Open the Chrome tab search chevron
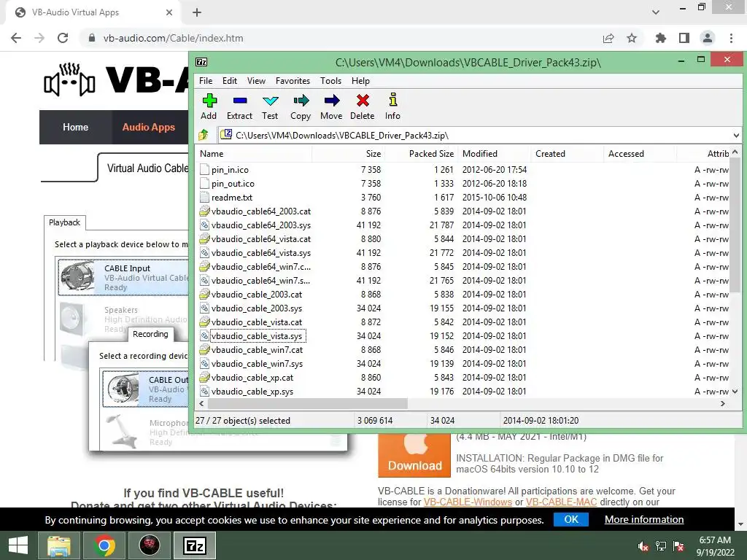This screenshot has height=560, width=747. click(x=656, y=12)
